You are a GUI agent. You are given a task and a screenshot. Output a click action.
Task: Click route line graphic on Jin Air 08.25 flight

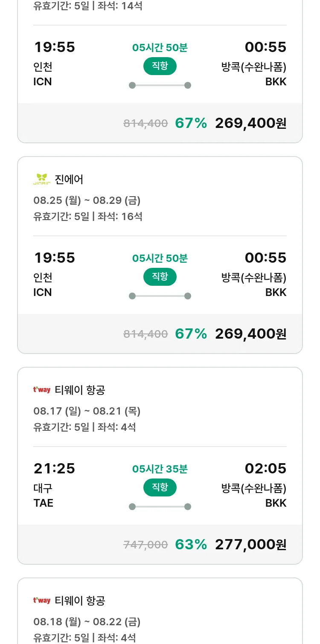click(160, 296)
